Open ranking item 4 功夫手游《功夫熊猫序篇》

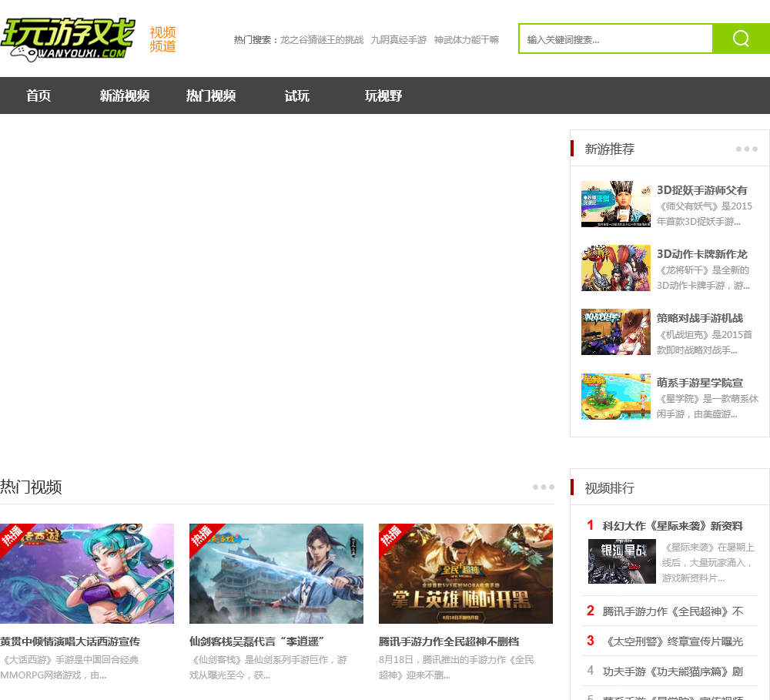tap(673, 672)
